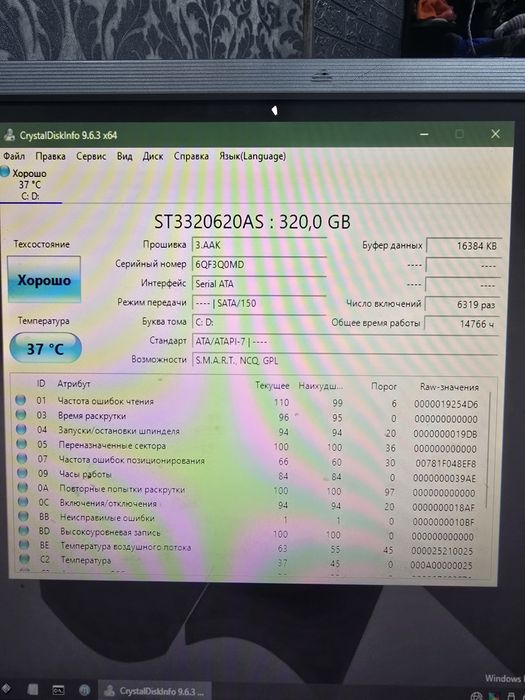Click the Порог column header

pos(384,386)
